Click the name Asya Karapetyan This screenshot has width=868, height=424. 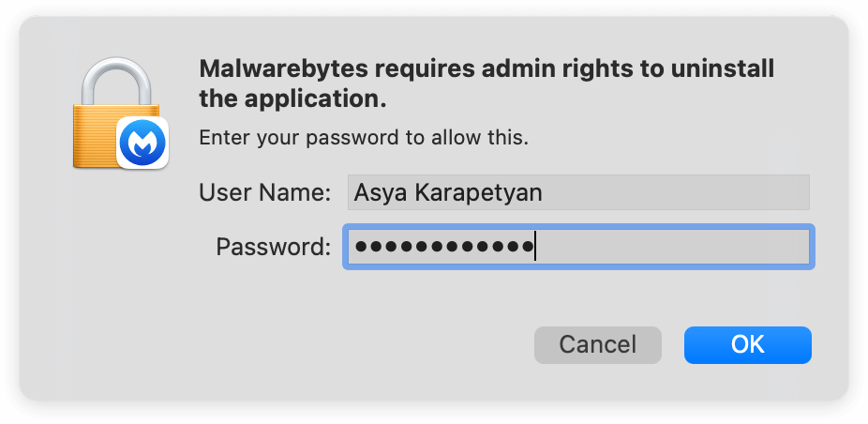pos(447,193)
